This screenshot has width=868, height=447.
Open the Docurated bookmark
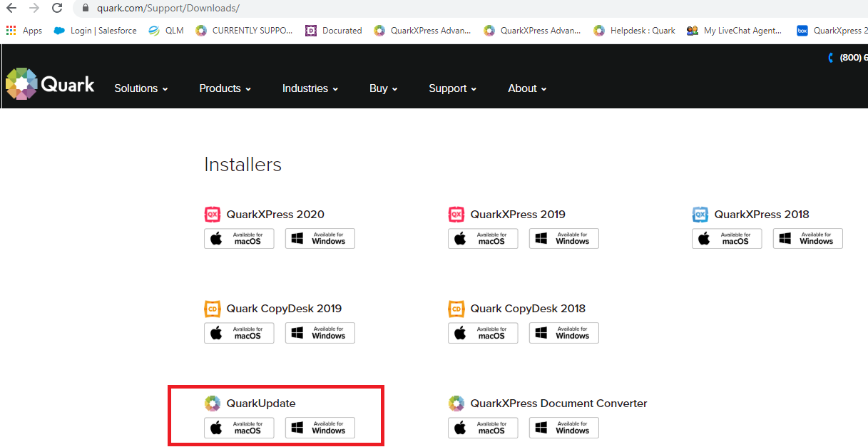[x=333, y=31]
